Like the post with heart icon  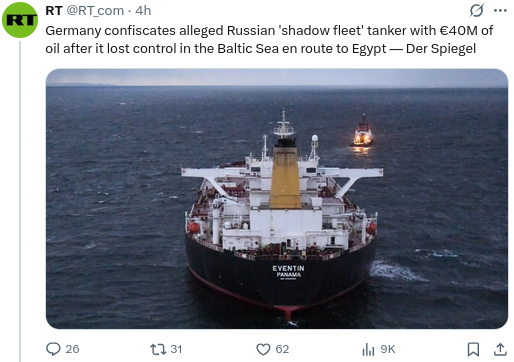click(x=263, y=349)
